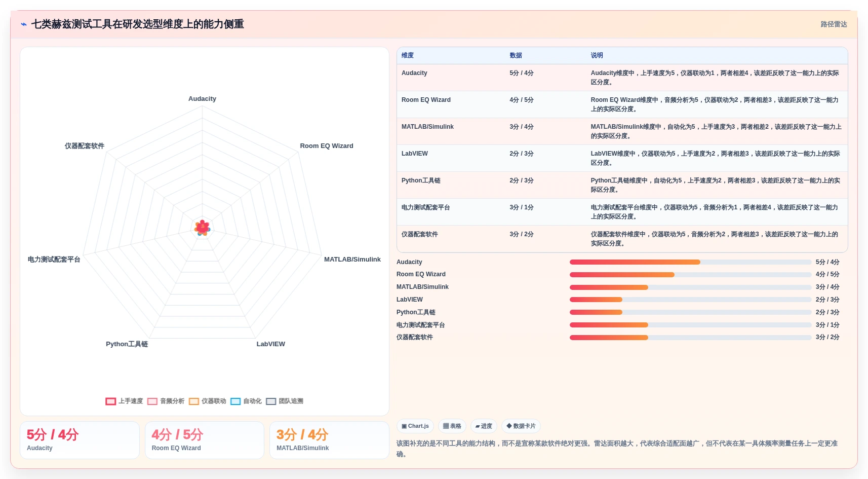This screenshot has width=868, height=479.
Task: Select the LabVIEW table row name
Action: (x=415, y=154)
